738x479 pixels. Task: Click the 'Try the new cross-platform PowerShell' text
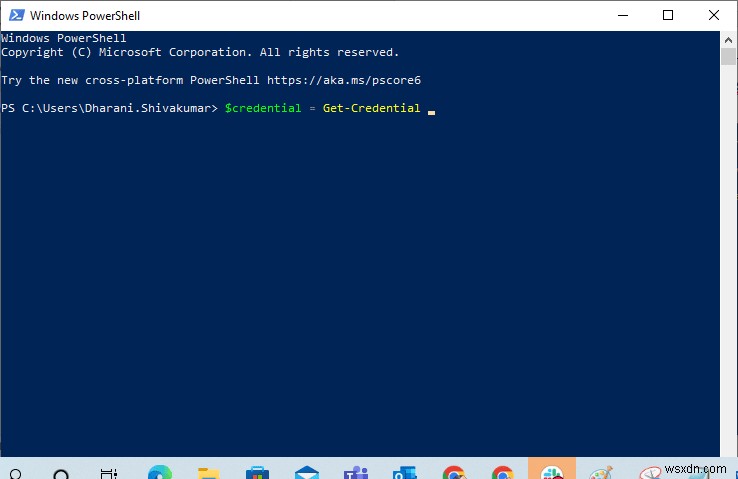point(130,80)
